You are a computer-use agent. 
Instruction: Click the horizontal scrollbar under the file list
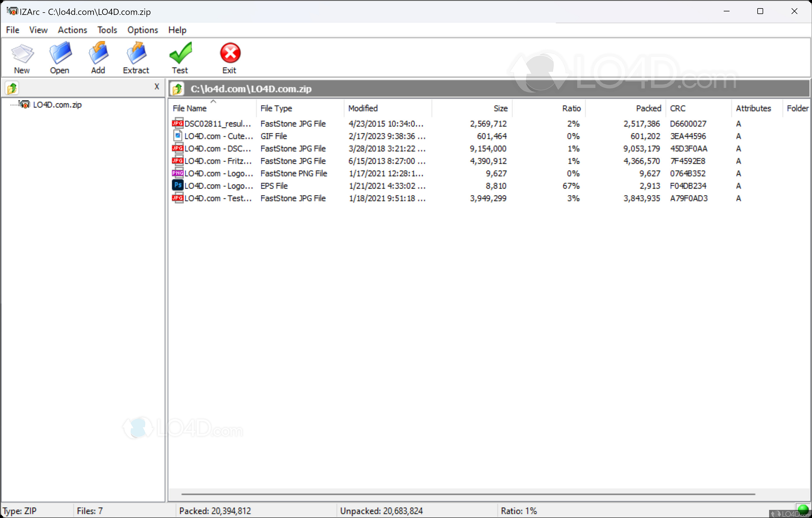468,494
